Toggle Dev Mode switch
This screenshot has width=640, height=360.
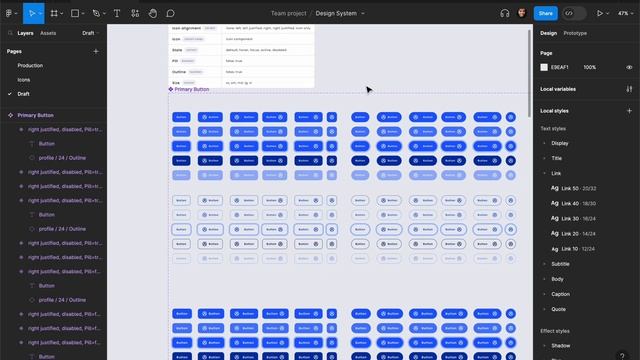pos(574,13)
